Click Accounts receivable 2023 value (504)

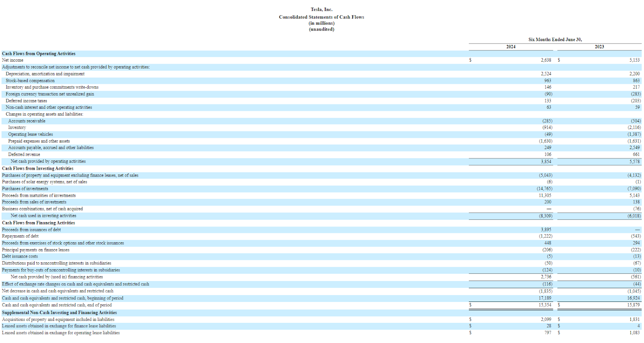coord(636,121)
